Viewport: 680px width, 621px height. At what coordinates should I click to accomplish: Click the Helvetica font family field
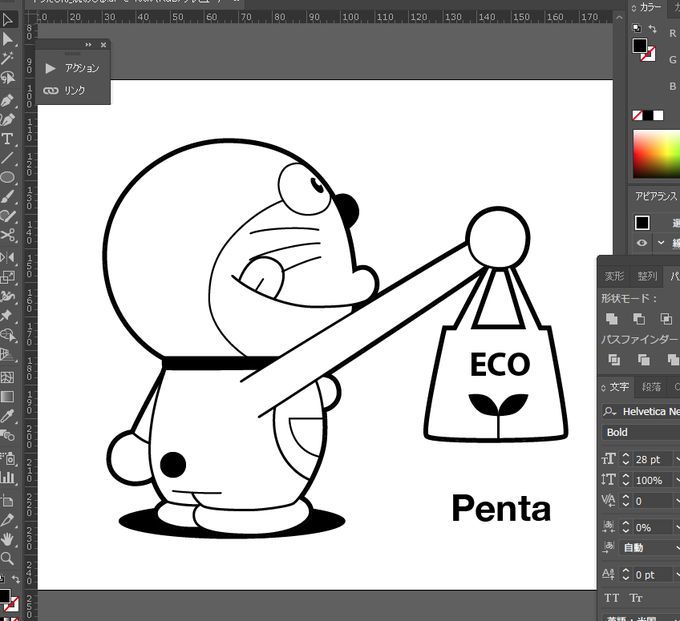641,412
